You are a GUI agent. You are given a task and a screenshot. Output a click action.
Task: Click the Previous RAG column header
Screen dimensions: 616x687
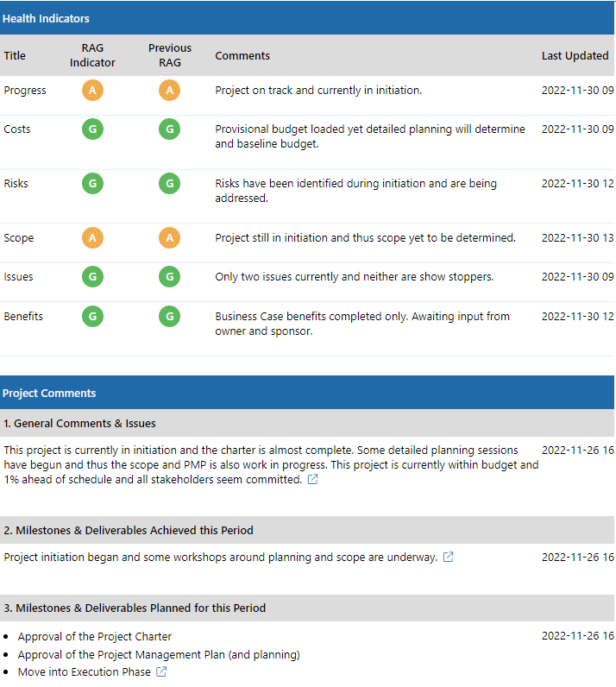[x=170, y=55]
